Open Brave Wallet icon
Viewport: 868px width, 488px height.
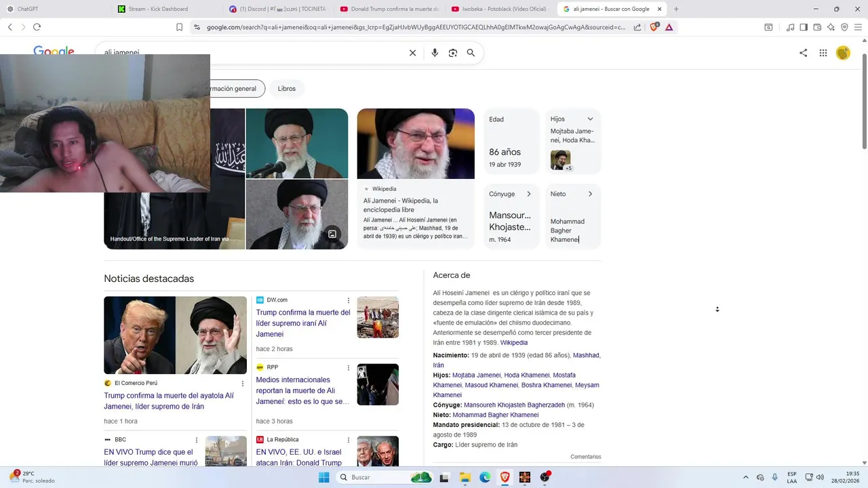(817, 27)
